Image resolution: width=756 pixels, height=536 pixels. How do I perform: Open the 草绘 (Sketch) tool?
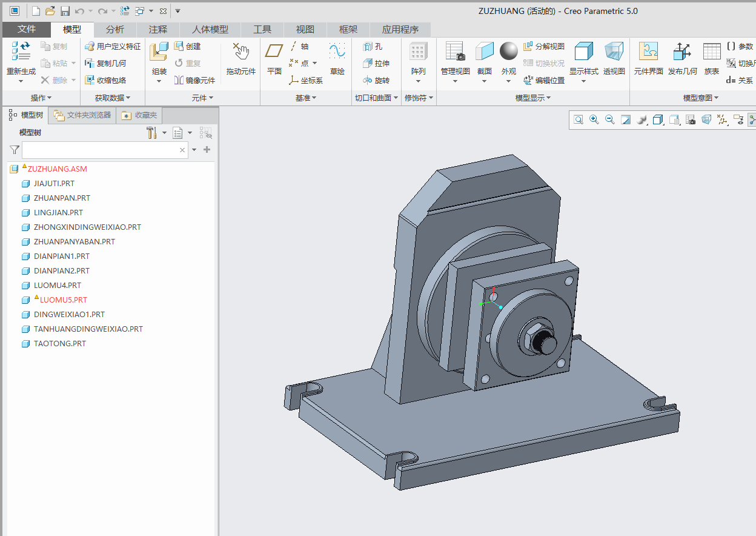(x=337, y=59)
